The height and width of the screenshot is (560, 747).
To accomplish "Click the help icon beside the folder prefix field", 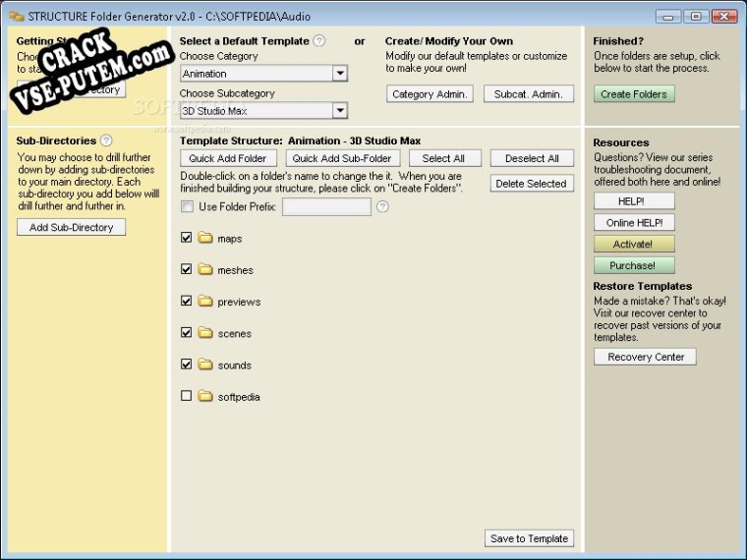I will [382, 206].
